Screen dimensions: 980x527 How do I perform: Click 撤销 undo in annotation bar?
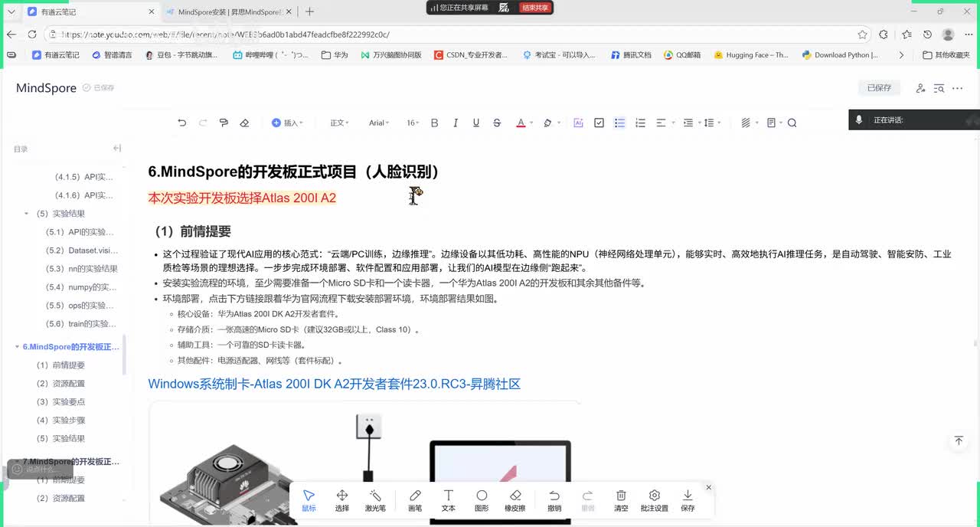coord(554,500)
